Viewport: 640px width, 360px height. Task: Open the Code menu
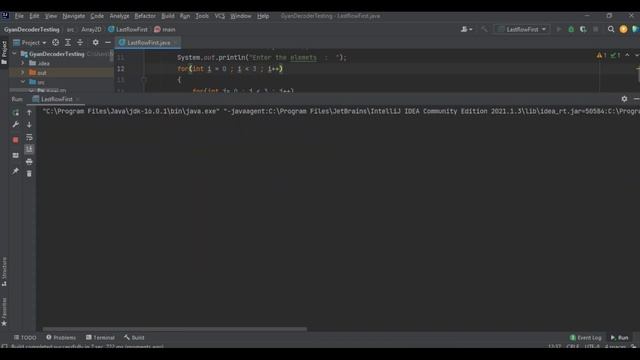tap(97, 16)
